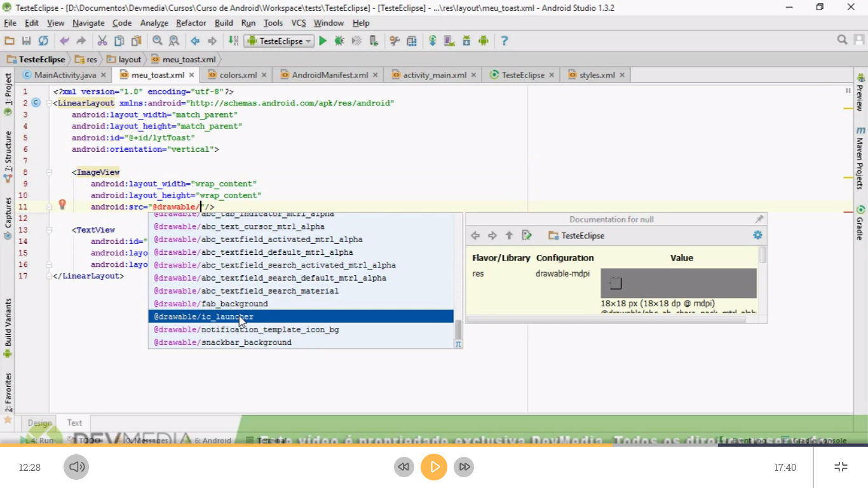868x488 pixels.
Task: Select @drawable/fab_background suggestion
Action: (x=301, y=304)
